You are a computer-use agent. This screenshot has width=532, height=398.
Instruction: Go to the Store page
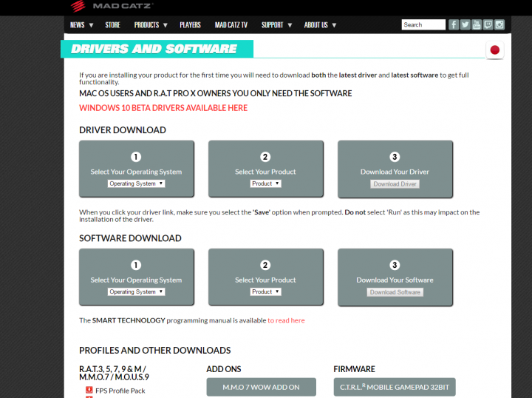tap(112, 24)
